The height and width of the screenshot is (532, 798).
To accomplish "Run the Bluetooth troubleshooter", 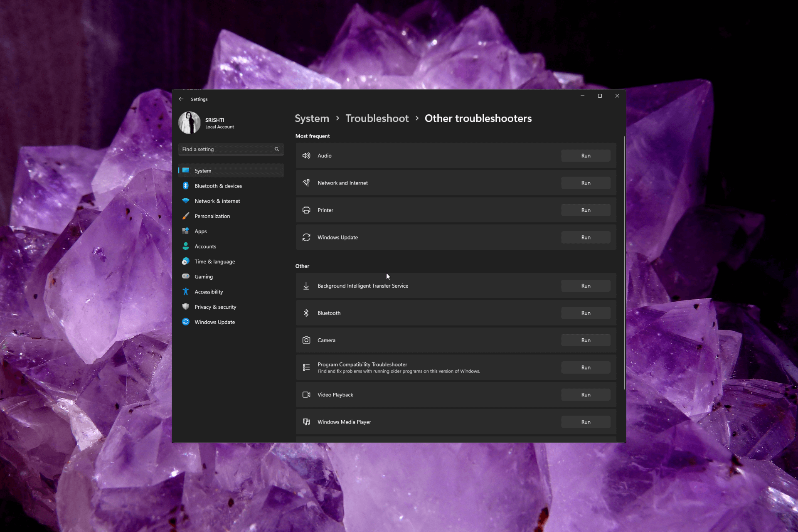I will click(x=586, y=313).
